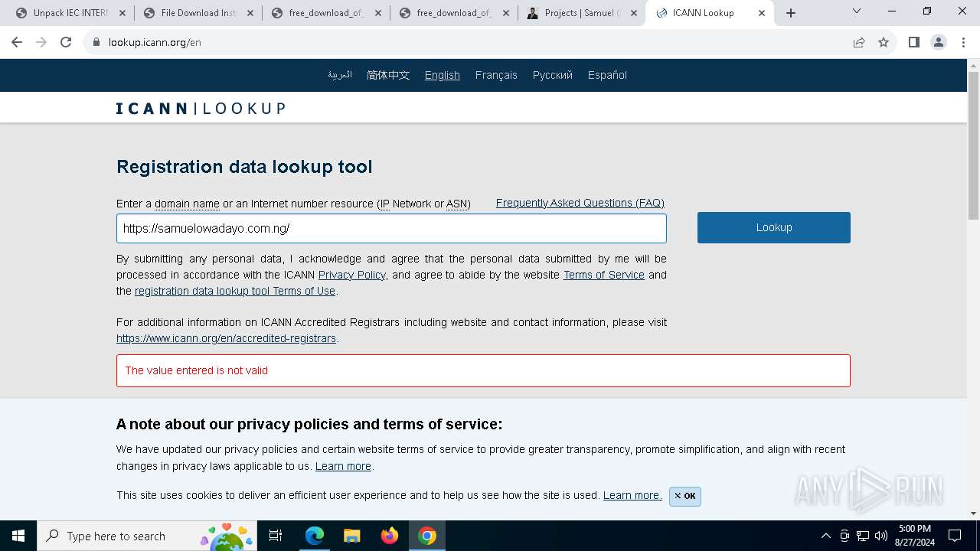Show hidden system tray icons
The image size is (980, 551).
click(825, 536)
